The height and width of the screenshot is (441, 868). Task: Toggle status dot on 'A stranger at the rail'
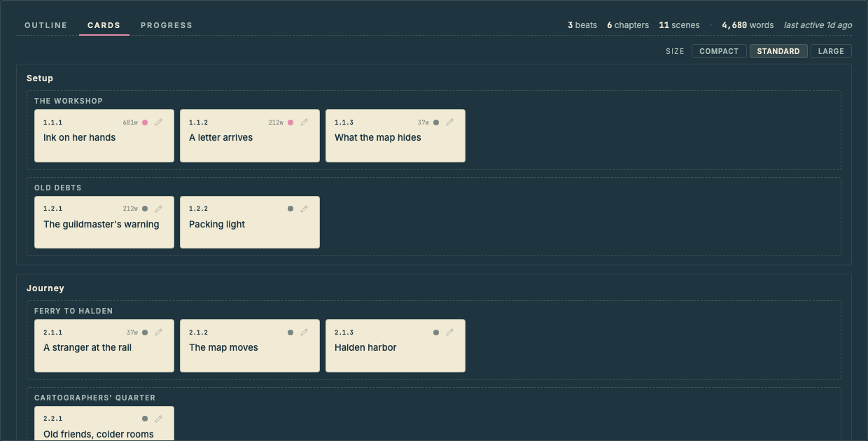pos(145,332)
